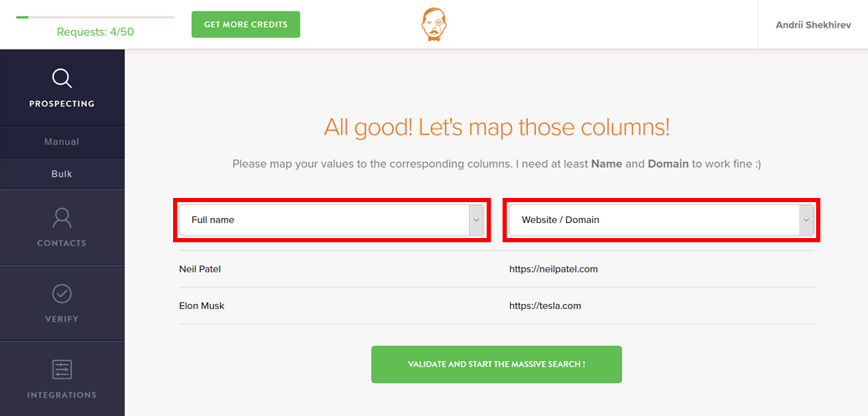This screenshot has width=868, height=416.
Task: Click the mustached monocle mascot logo
Action: (x=433, y=24)
